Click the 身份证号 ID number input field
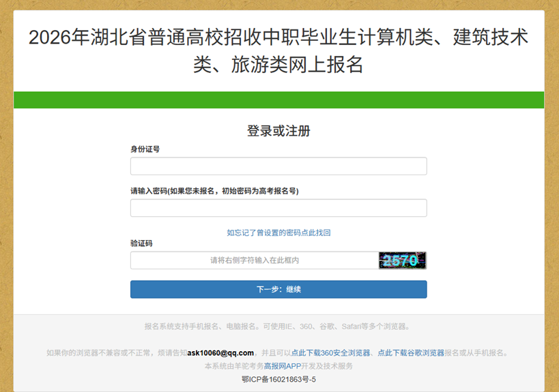Viewport: 559px width, 392px height. [x=278, y=166]
